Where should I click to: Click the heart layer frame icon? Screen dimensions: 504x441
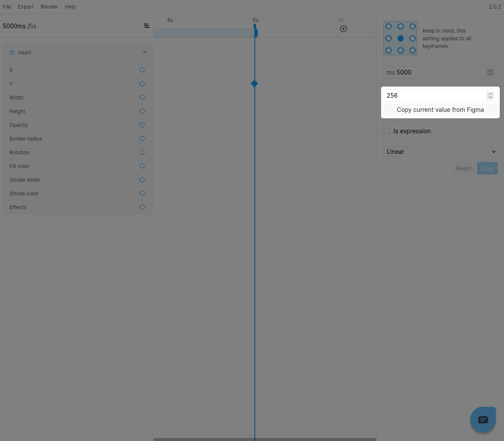point(12,52)
